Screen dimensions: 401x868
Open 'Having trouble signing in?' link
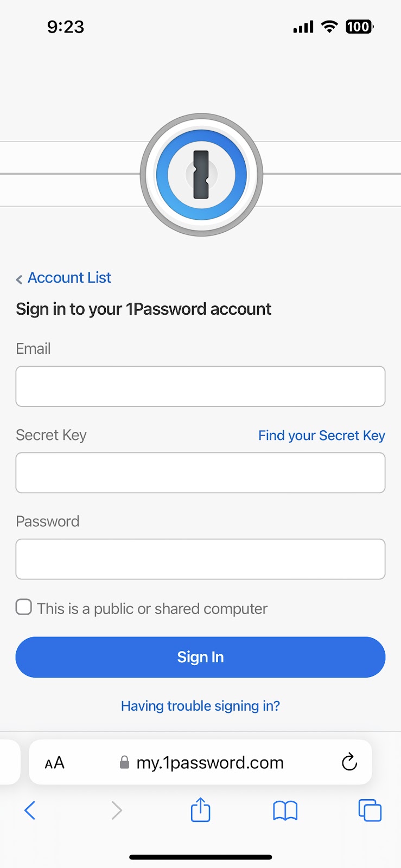[200, 706]
